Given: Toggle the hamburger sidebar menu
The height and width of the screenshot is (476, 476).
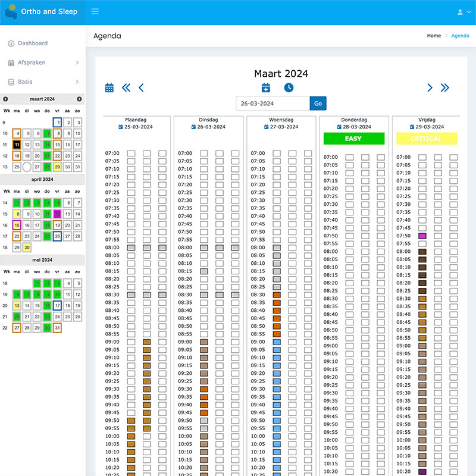Looking at the screenshot, I should (95, 11).
